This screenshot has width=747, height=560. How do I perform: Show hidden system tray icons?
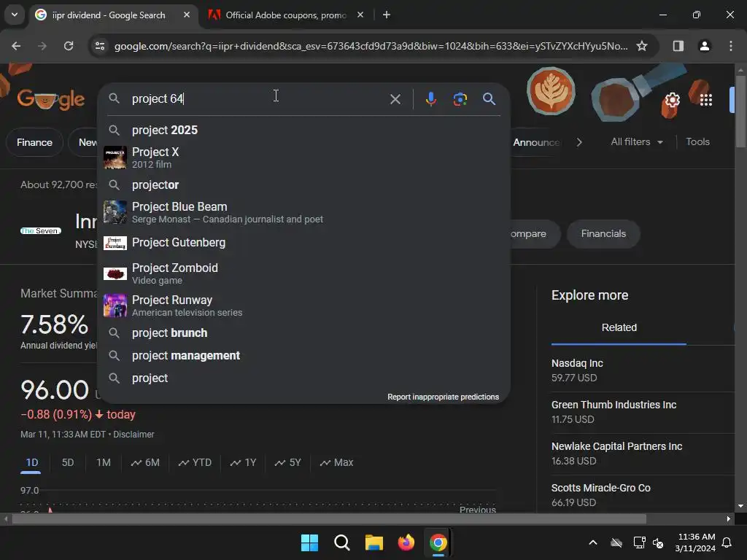pos(592,542)
